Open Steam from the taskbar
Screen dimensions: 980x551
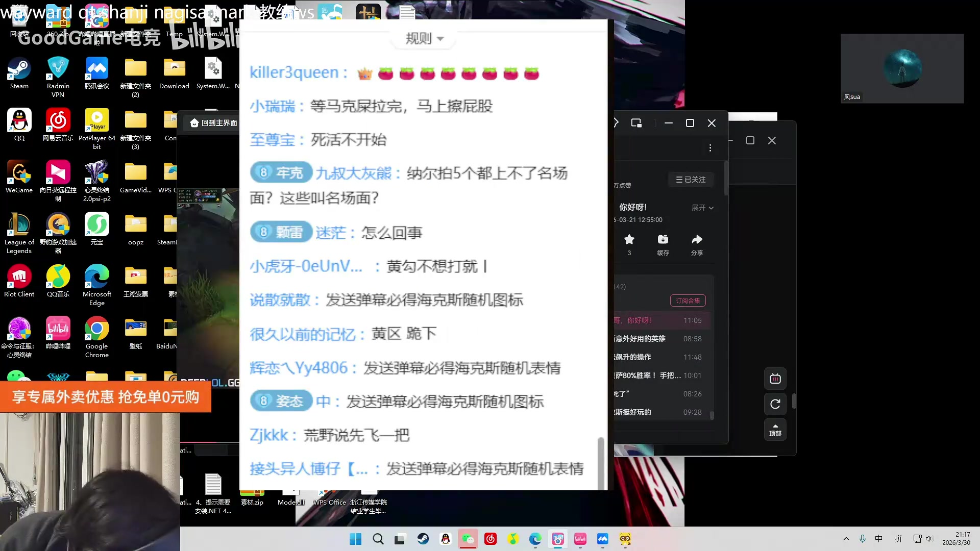423,539
